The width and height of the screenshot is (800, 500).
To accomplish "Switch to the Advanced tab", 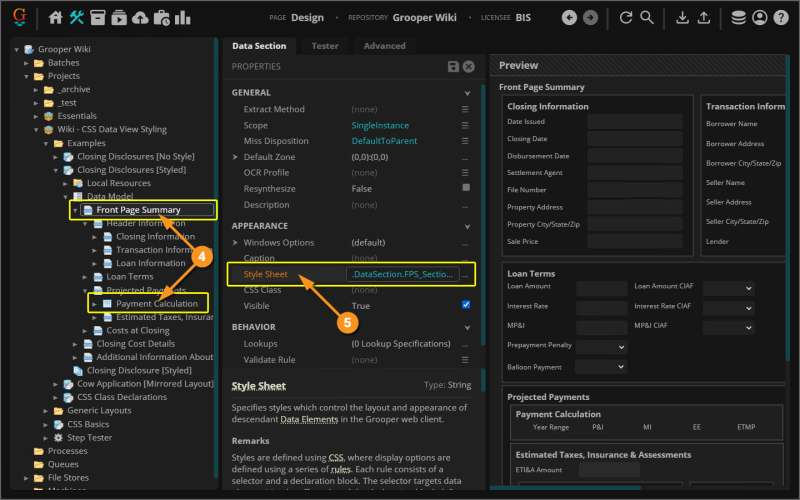I will [384, 46].
